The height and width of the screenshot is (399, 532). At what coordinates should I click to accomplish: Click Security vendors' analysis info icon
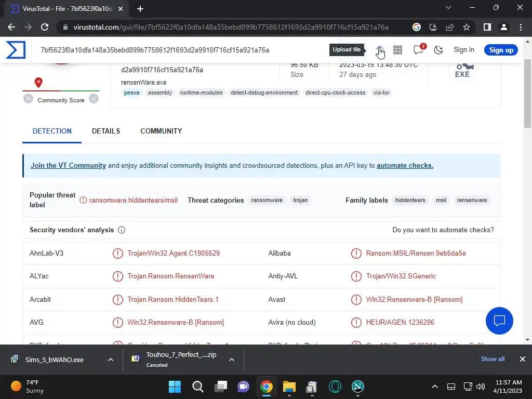(122, 230)
